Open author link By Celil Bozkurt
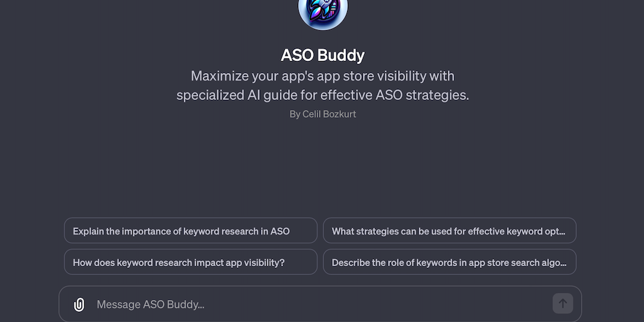 pyautogui.click(x=323, y=114)
